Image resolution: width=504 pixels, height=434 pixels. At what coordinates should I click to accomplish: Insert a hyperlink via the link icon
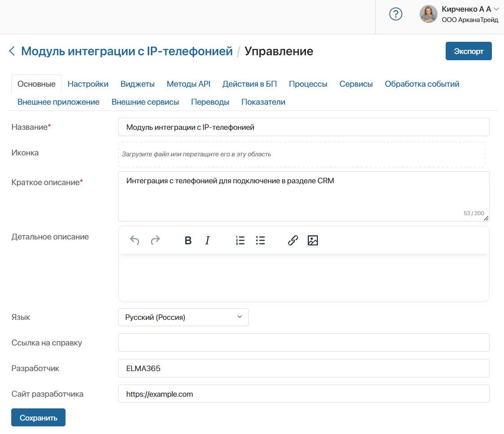[x=293, y=240]
